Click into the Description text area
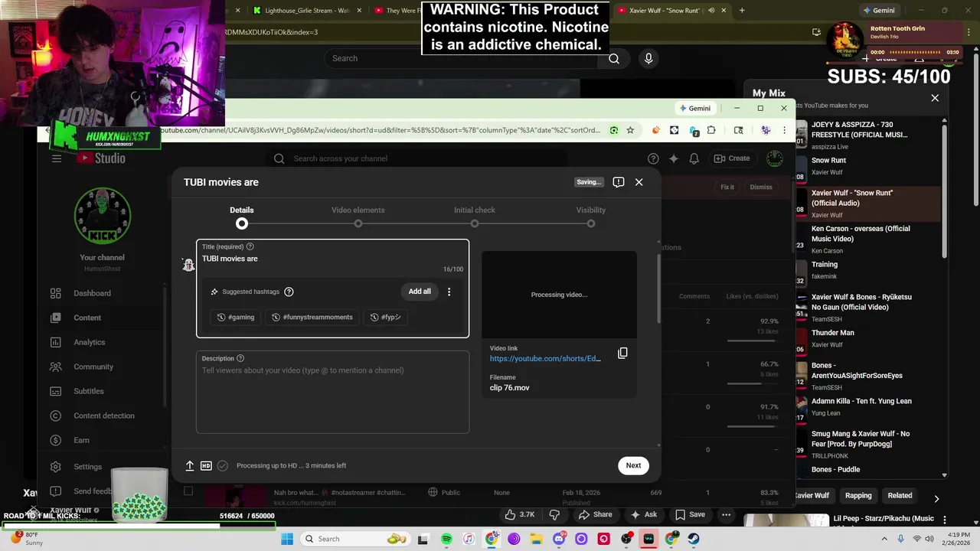Image resolution: width=980 pixels, height=551 pixels. 332,392
